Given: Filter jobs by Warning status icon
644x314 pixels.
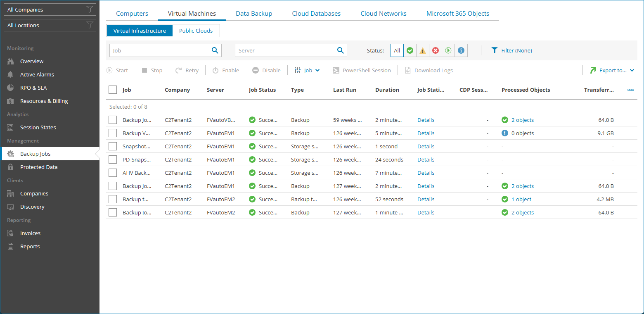Looking at the screenshot, I should (423, 50).
